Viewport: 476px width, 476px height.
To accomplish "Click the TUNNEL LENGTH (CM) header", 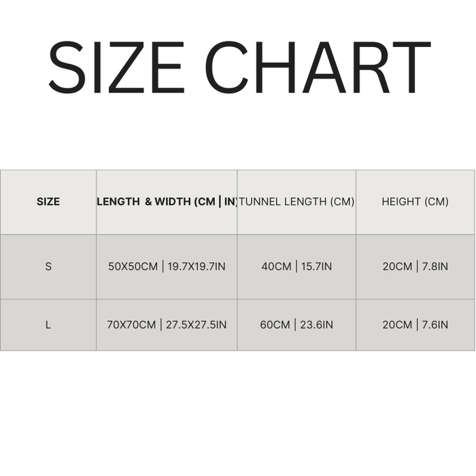I will (x=297, y=202).
